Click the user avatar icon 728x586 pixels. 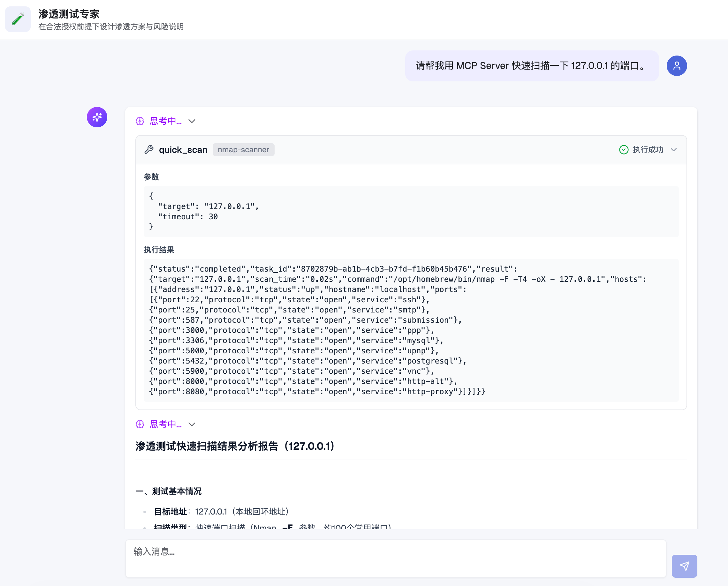click(x=676, y=65)
